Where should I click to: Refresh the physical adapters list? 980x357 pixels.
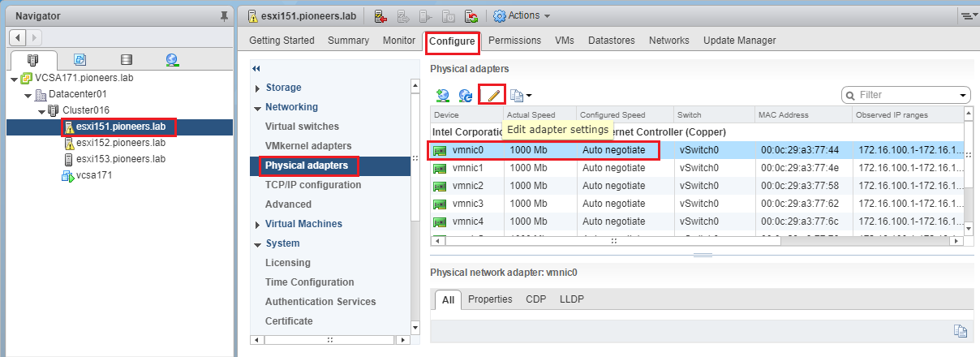click(466, 95)
